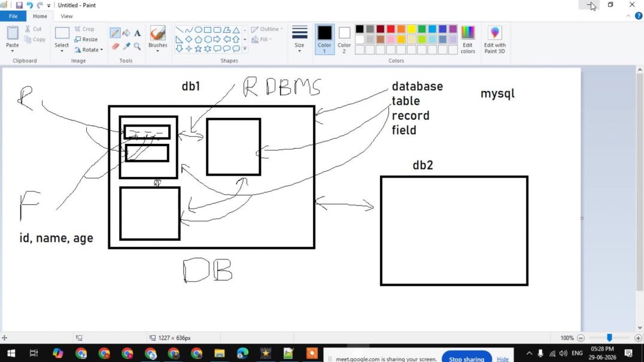Choose the Rounded rectangle shape
644x362 pixels.
coord(217,30)
